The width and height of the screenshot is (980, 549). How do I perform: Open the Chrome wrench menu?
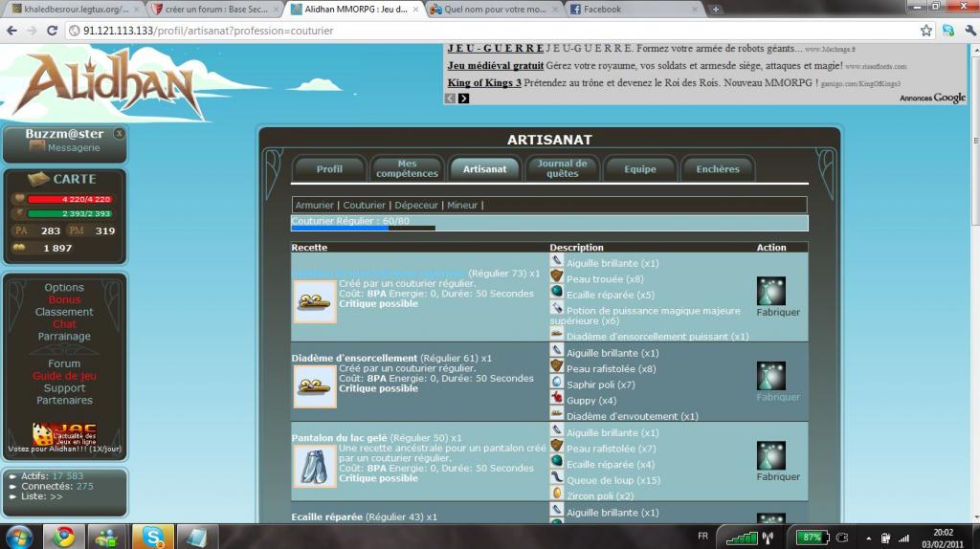pyautogui.click(x=970, y=31)
